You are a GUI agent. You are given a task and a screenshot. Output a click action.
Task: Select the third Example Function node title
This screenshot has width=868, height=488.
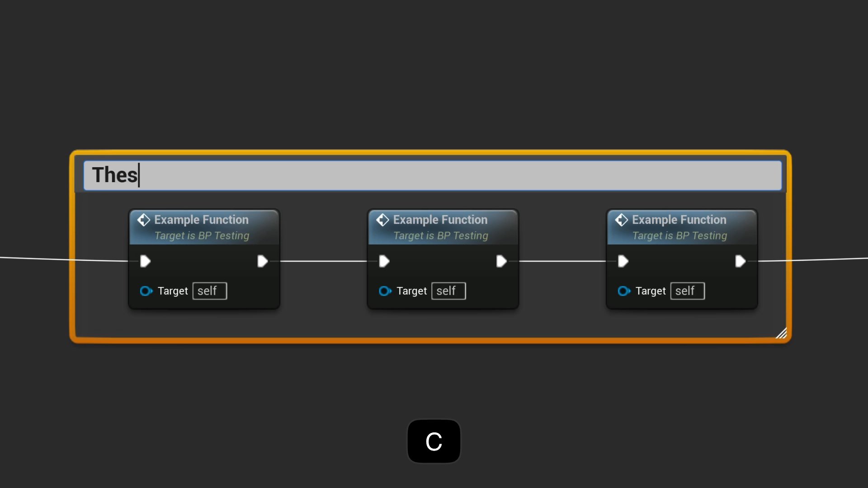(679, 220)
